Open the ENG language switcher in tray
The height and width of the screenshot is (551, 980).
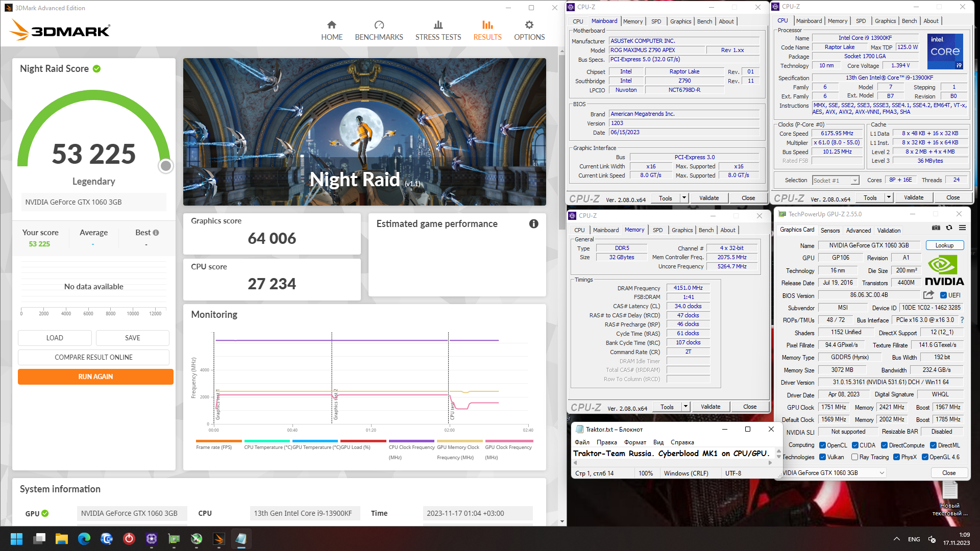[x=914, y=539]
